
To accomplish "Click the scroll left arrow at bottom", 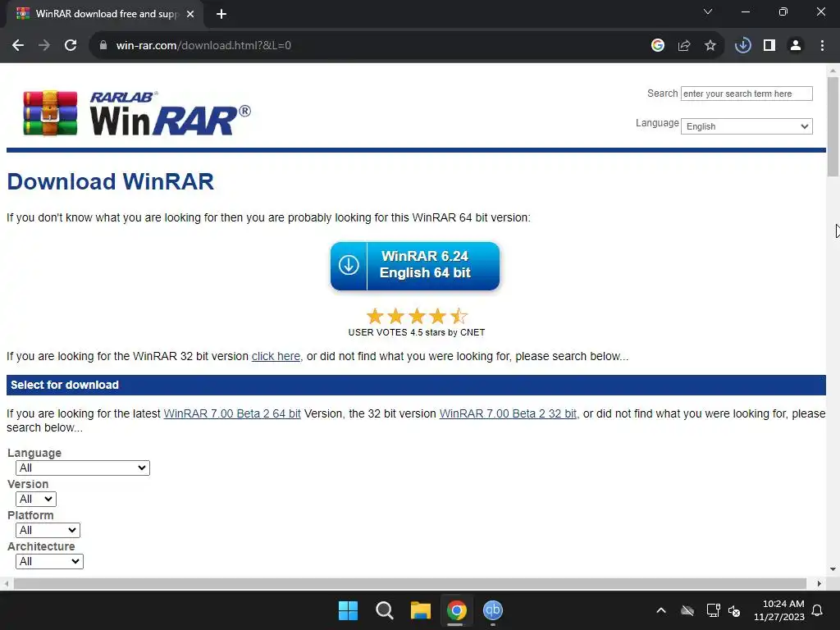I will (x=7, y=583).
